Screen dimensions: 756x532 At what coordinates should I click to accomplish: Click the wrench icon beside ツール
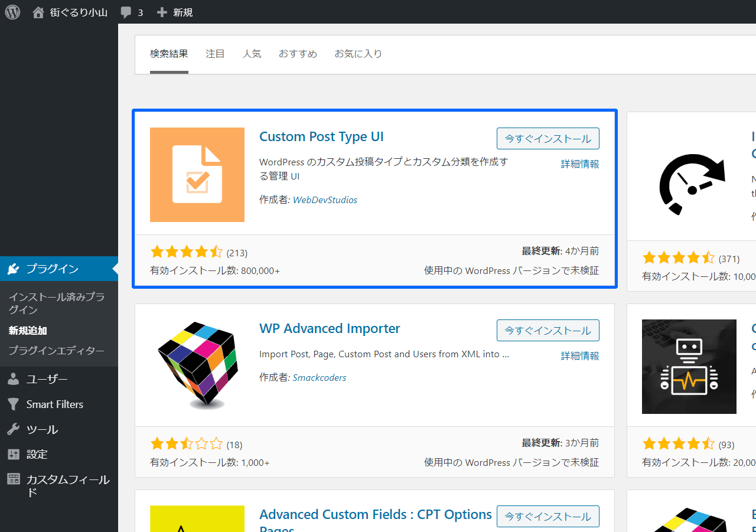click(13, 429)
